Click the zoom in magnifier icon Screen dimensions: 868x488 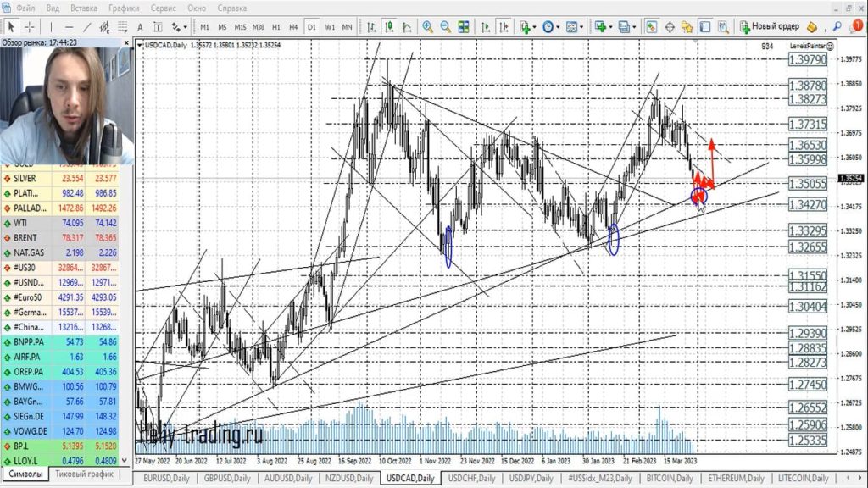pos(428,26)
